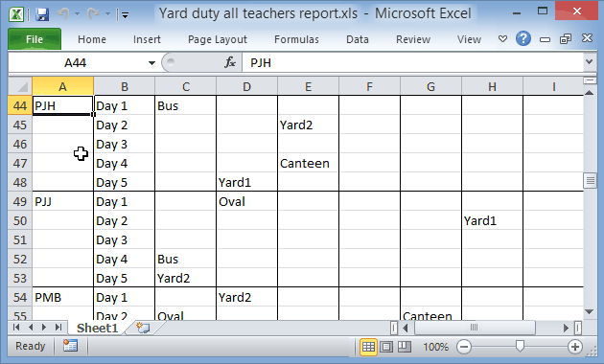Click the horizontal scrollbar right arrow

pos(566,328)
